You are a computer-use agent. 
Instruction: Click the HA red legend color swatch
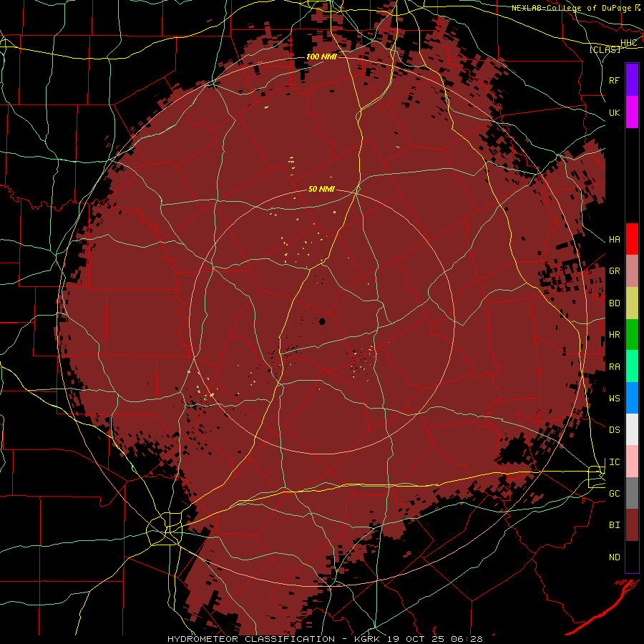click(x=632, y=239)
